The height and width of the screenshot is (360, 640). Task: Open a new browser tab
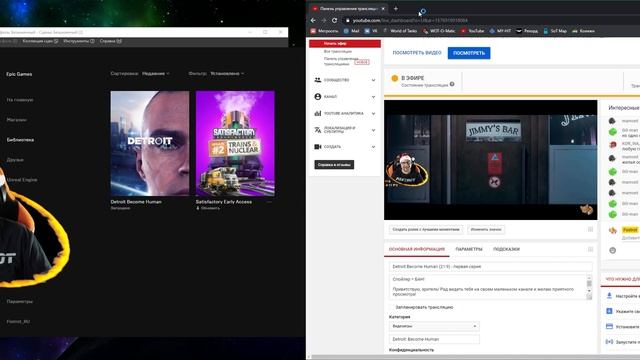(x=396, y=8)
